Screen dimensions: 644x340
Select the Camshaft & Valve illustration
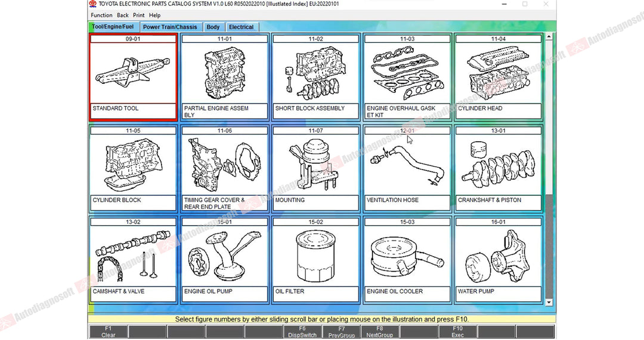(x=133, y=256)
